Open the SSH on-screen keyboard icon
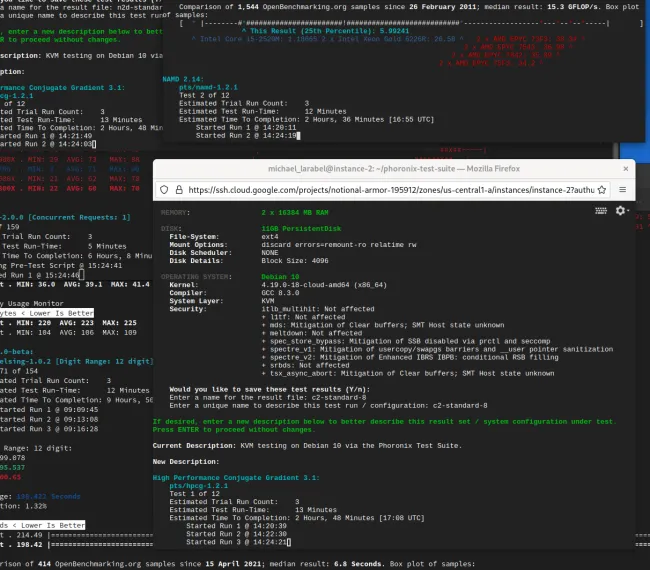The image size is (650, 570). click(x=601, y=211)
